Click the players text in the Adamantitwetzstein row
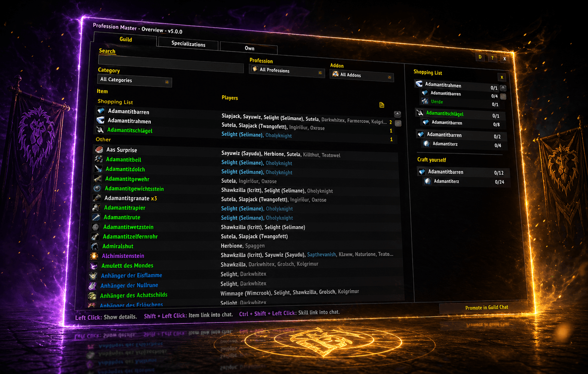 pyautogui.click(x=263, y=227)
